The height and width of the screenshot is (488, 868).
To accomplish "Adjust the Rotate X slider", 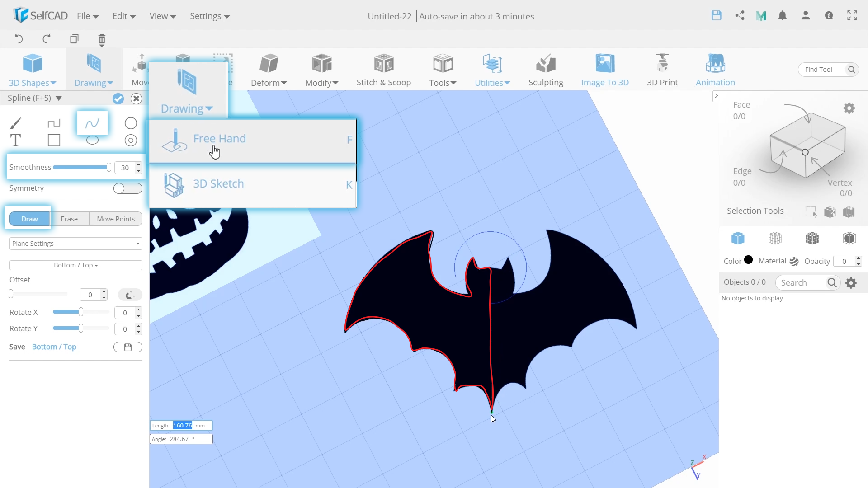I will (81, 312).
